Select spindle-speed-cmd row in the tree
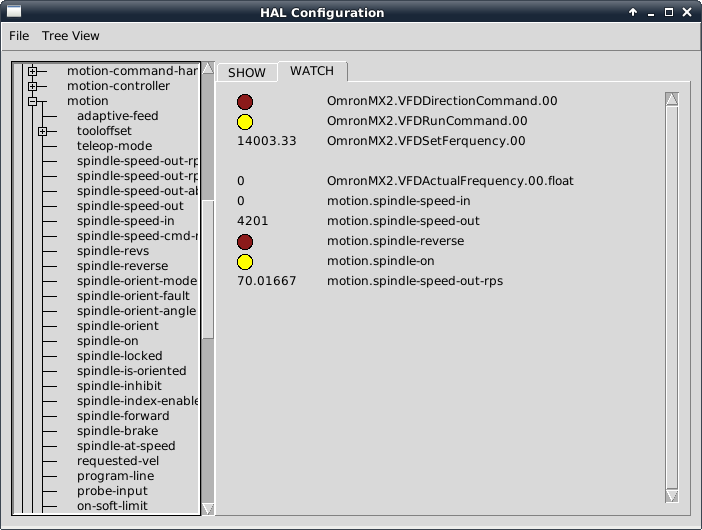702x530 pixels. pos(137,236)
